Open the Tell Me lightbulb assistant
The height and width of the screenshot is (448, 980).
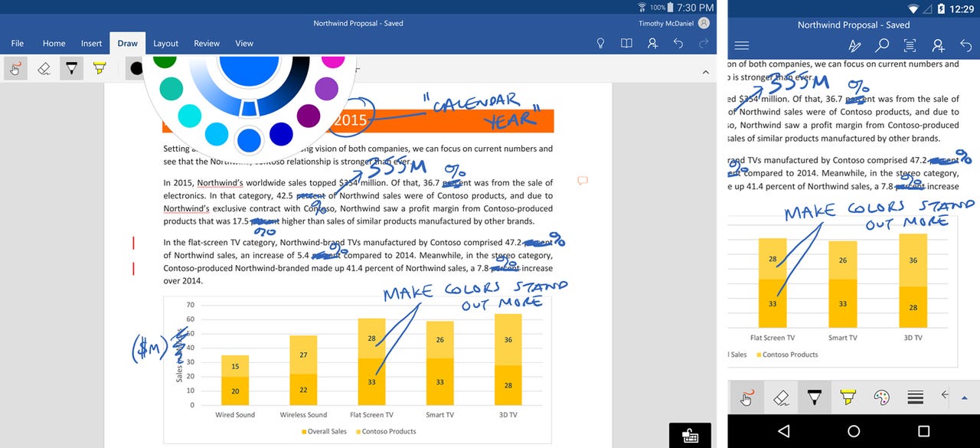[x=600, y=44]
